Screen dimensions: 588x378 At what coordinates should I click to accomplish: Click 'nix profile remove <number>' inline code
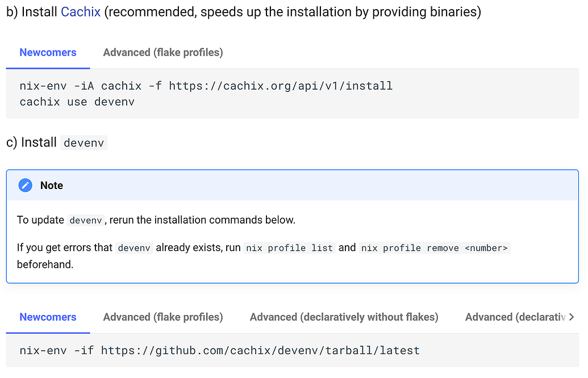coord(435,248)
